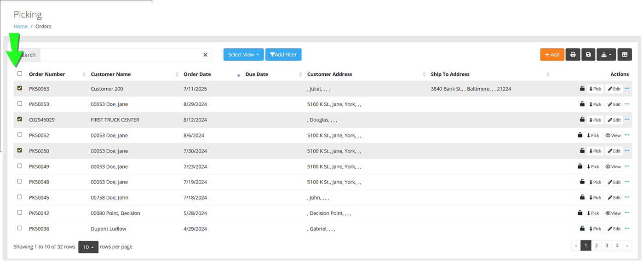The height and width of the screenshot is (263, 644).
Task: Click Pick for order PK50038
Action: (x=595, y=229)
